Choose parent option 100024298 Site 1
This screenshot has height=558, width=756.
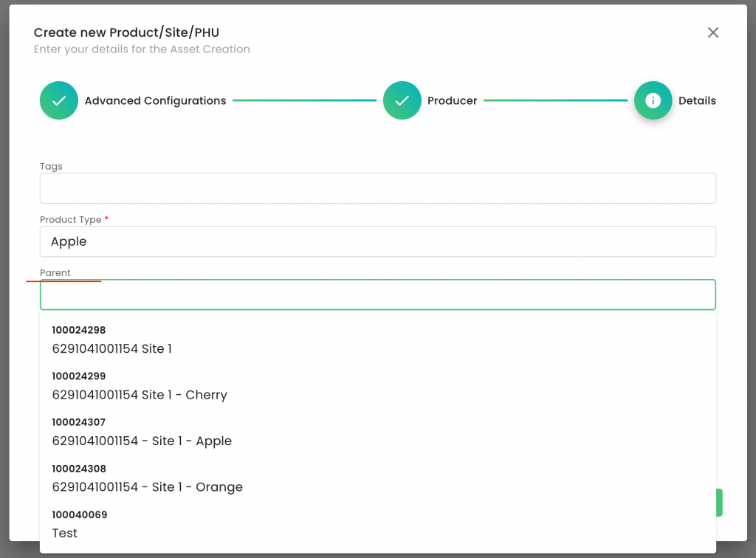tap(111, 340)
